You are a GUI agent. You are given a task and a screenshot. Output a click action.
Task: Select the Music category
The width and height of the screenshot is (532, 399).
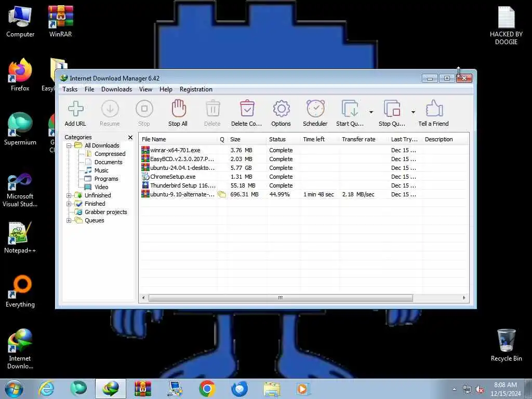(101, 170)
